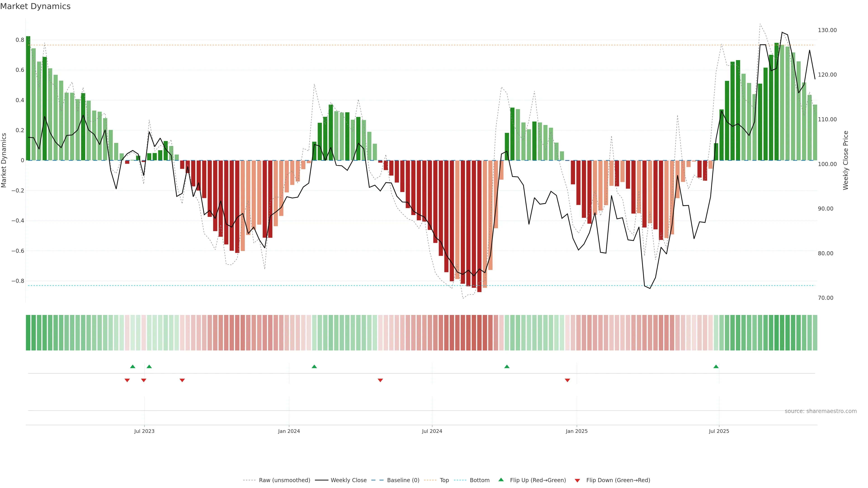Click the Flip Down triangle near Apr 2024

380,380
